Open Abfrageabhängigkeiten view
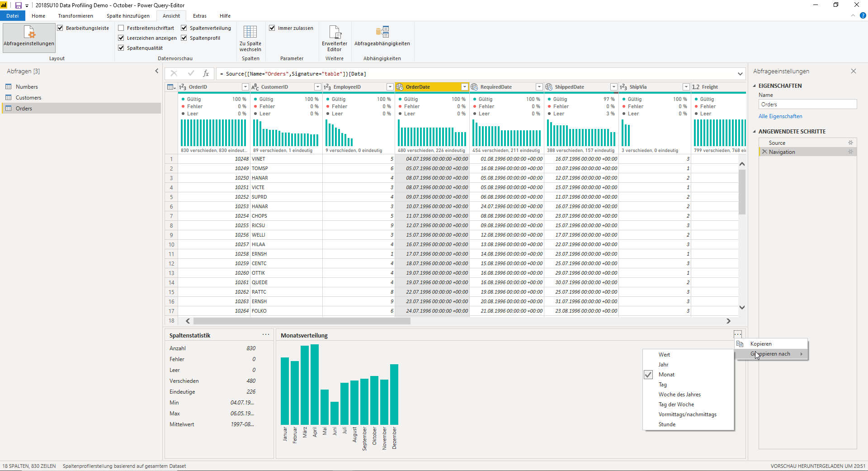 (382, 32)
